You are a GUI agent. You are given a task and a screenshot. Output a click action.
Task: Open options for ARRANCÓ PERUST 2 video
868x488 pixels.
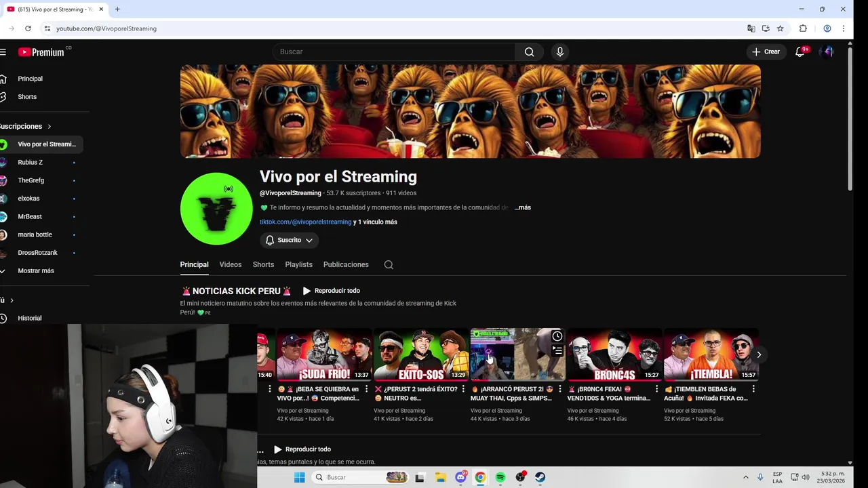560,389
